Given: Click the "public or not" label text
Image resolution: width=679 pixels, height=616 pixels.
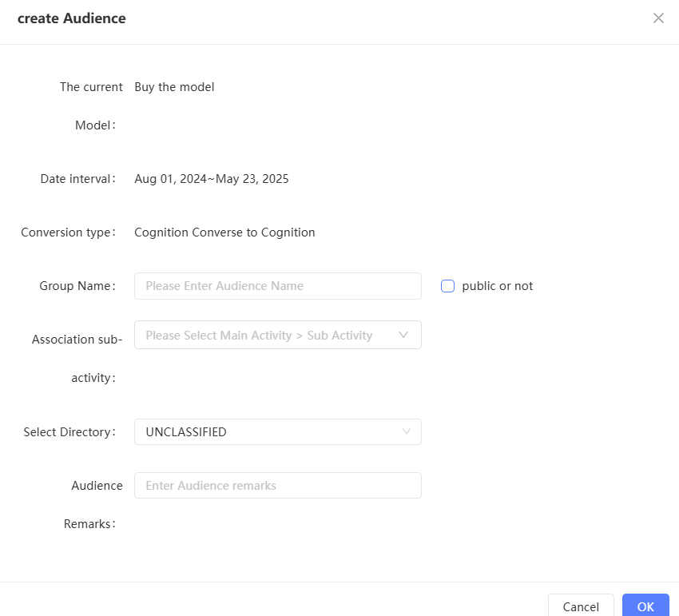Looking at the screenshot, I should pos(497,286).
